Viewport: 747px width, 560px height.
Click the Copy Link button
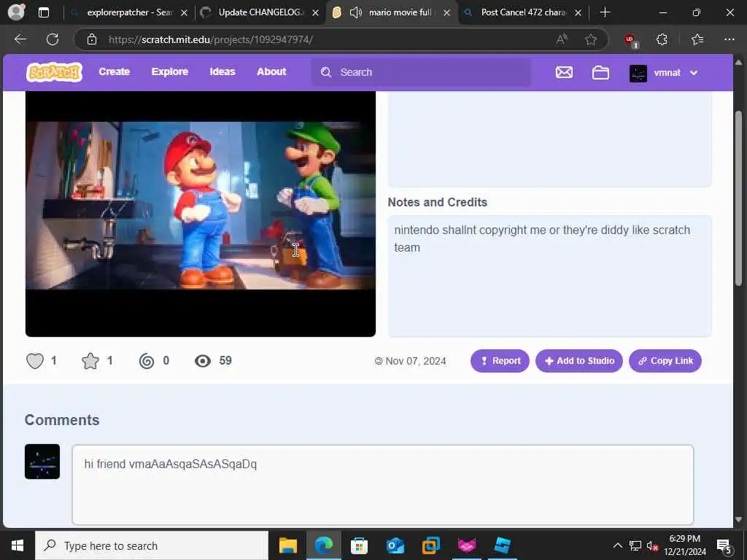pos(665,361)
